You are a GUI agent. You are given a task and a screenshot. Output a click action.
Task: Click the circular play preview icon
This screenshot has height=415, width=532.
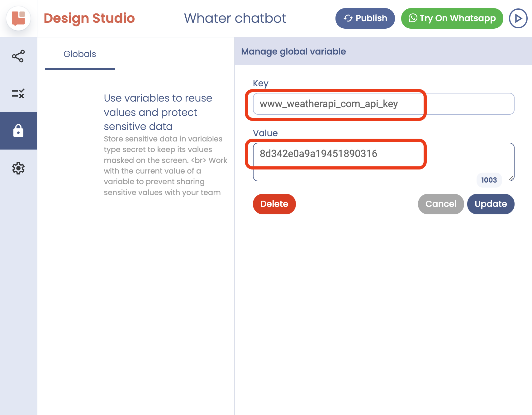pos(518,18)
